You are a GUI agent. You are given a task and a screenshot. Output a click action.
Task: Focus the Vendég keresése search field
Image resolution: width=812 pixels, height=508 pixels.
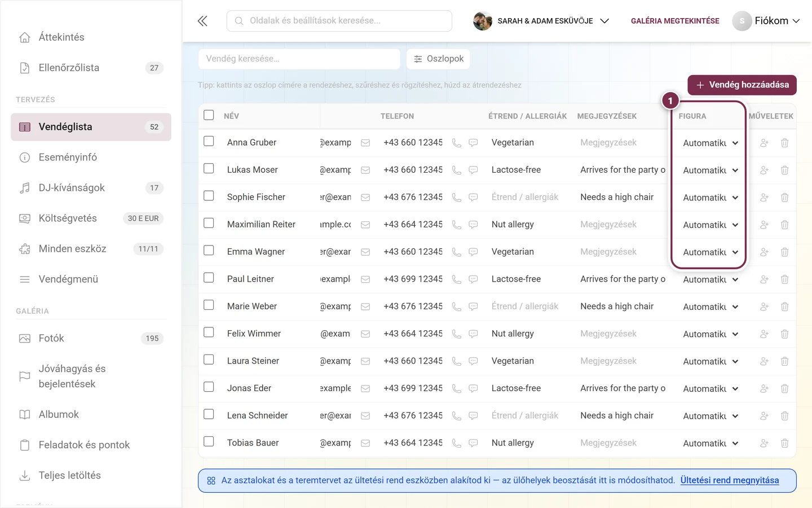(x=299, y=59)
